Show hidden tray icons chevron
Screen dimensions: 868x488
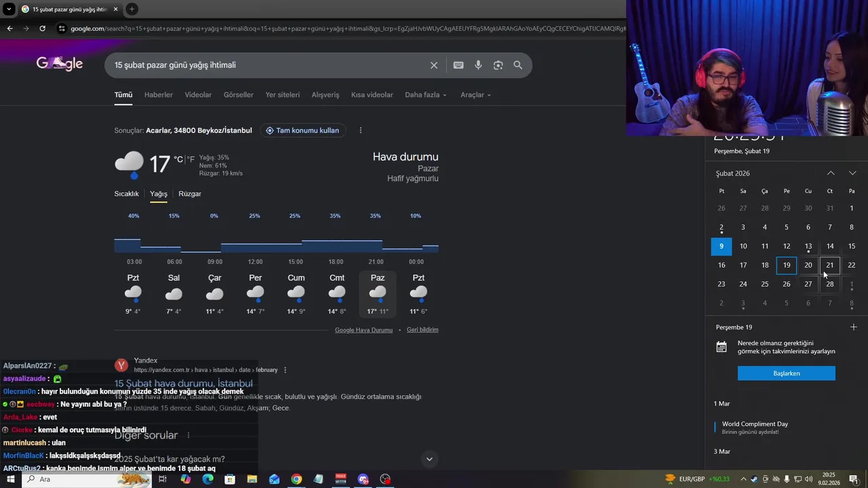point(743,479)
